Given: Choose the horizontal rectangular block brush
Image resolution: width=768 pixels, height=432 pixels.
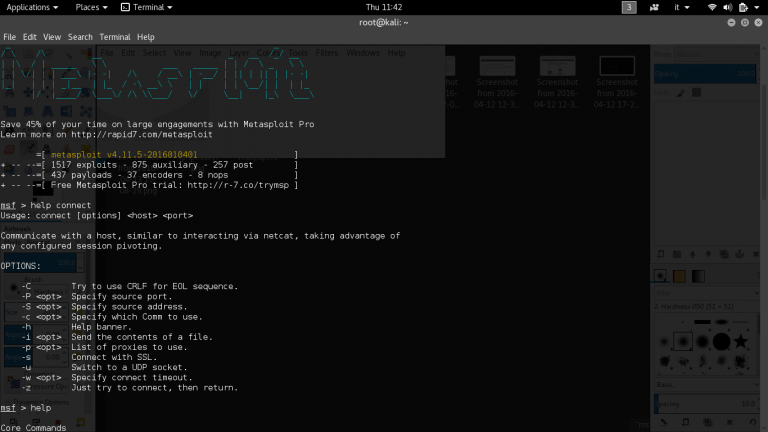Looking at the screenshot, I should 702,322.
